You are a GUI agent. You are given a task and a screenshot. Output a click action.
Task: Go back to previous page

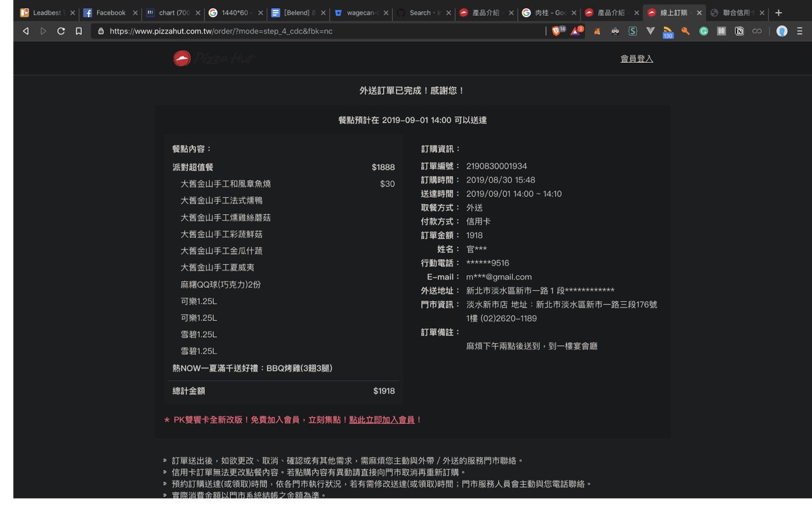tap(25, 31)
